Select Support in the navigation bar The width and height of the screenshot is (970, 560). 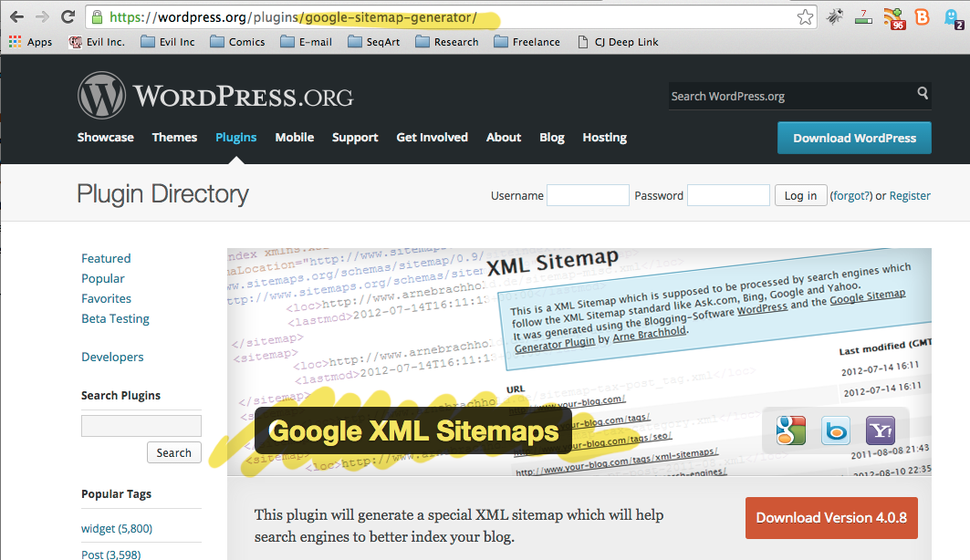pyautogui.click(x=355, y=138)
